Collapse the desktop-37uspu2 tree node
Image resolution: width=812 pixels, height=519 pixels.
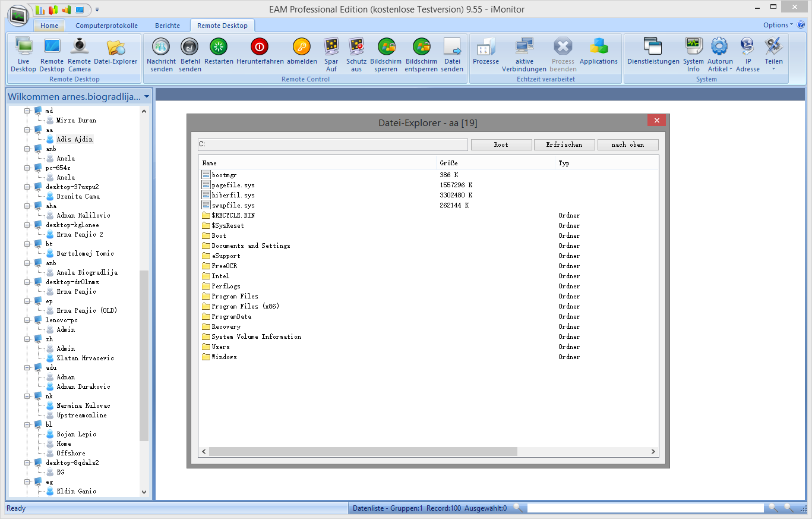(x=27, y=187)
